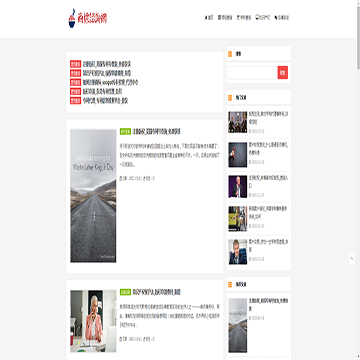Viewport: 360px width, 360px height.
Task: Open the small road photo sidebar thumbnail
Action: click(238, 326)
